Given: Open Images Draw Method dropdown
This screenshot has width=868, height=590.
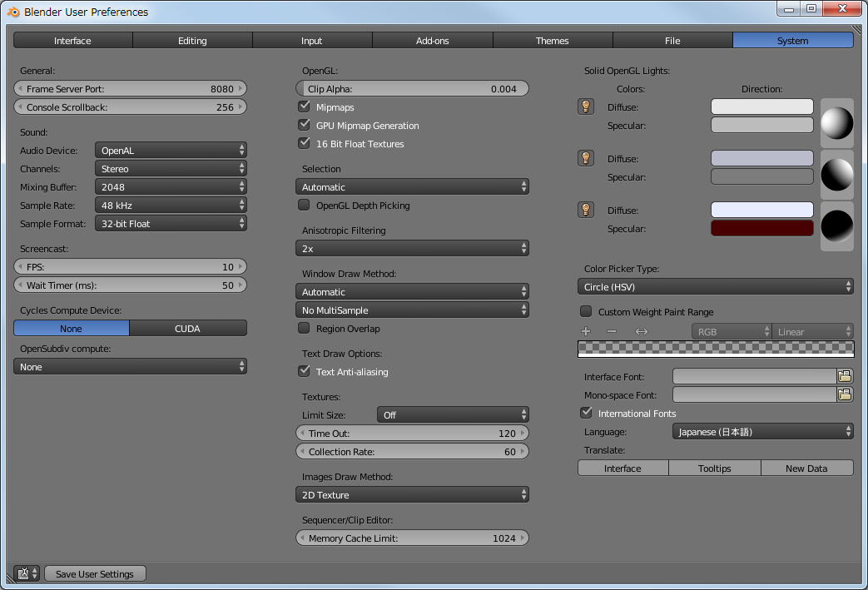Looking at the screenshot, I should point(413,494).
